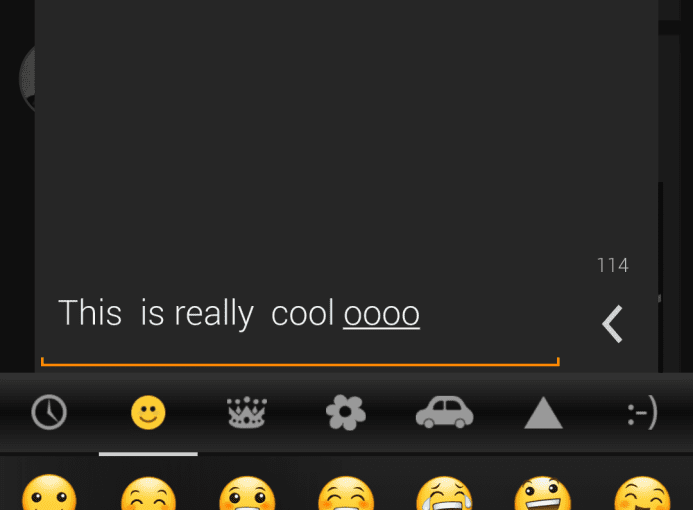Insert the blushing closed-eyes grin emoji
Screen dimensions: 693x510
coord(346,493)
